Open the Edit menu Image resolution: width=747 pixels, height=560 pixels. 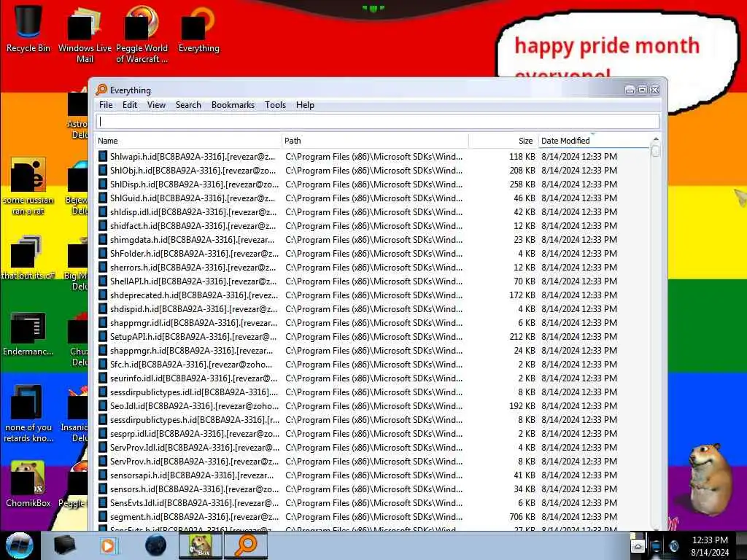tap(130, 105)
